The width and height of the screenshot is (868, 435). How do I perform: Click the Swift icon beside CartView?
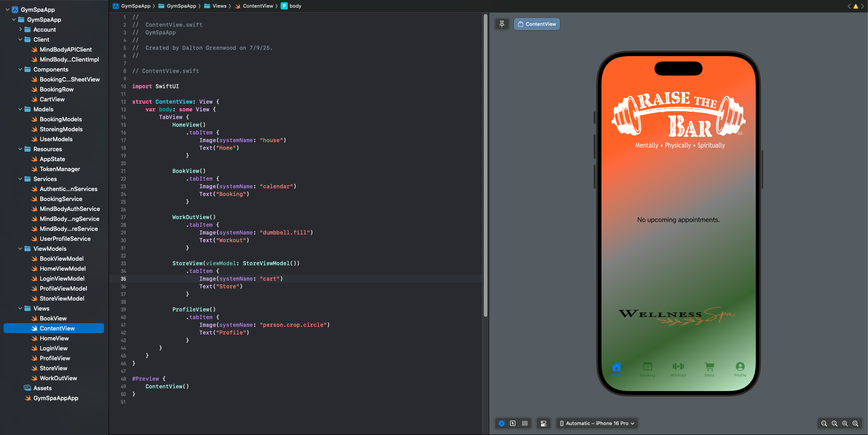[34, 99]
